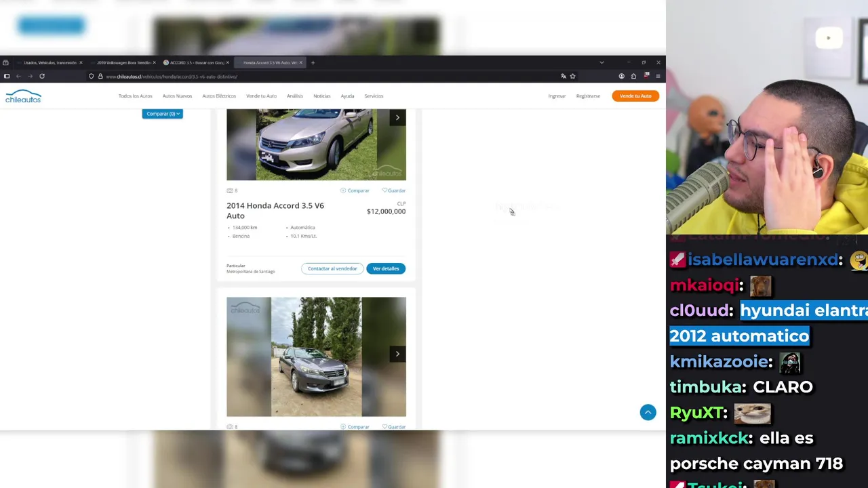Open Vende tu Auto nav item

[x=261, y=96]
